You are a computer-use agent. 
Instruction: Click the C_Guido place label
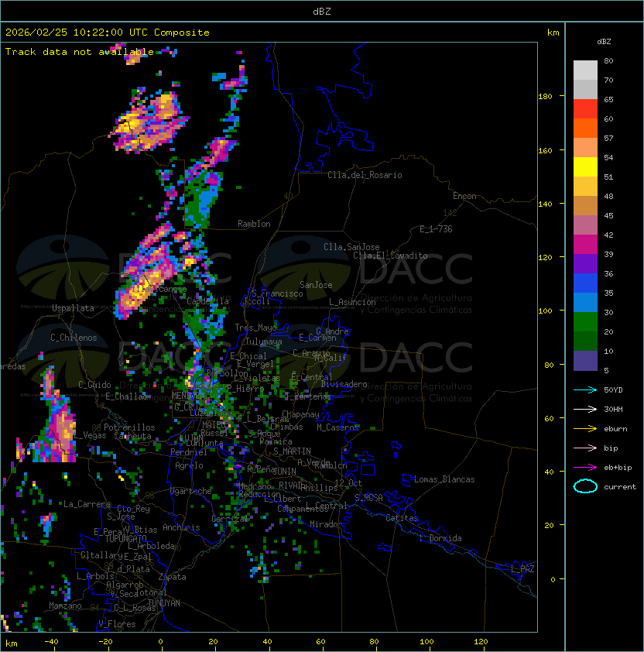pyautogui.click(x=94, y=385)
